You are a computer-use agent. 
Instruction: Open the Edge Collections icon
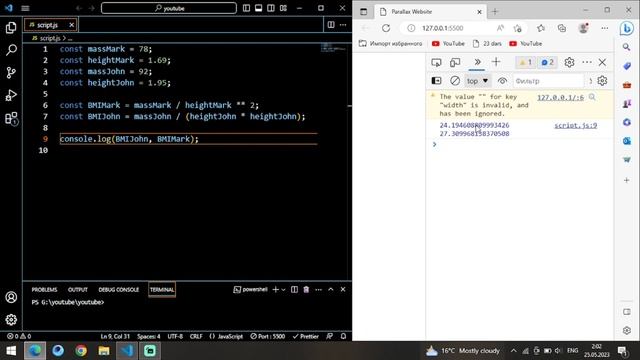(x=562, y=28)
